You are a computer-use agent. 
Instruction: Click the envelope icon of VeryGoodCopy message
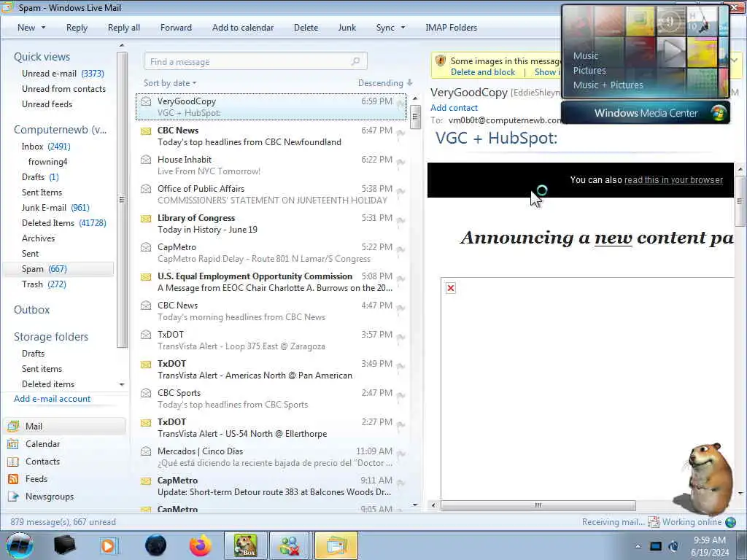pyautogui.click(x=146, y=101)
